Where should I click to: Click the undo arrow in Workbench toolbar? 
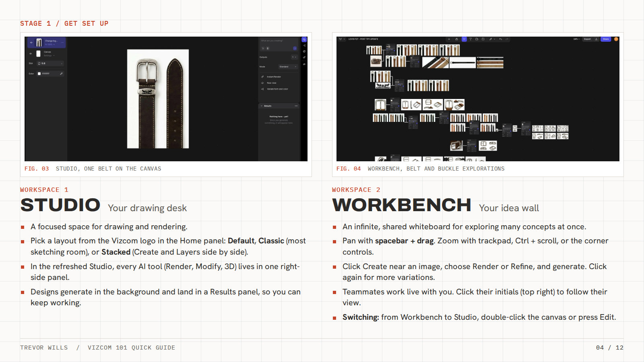[x=500, y=39]
